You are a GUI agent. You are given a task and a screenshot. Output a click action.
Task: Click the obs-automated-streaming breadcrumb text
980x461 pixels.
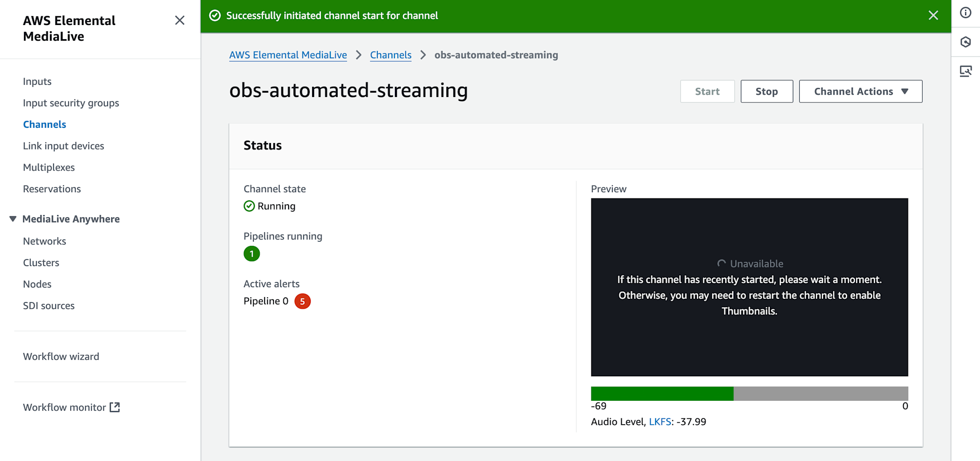pos(496,55)
